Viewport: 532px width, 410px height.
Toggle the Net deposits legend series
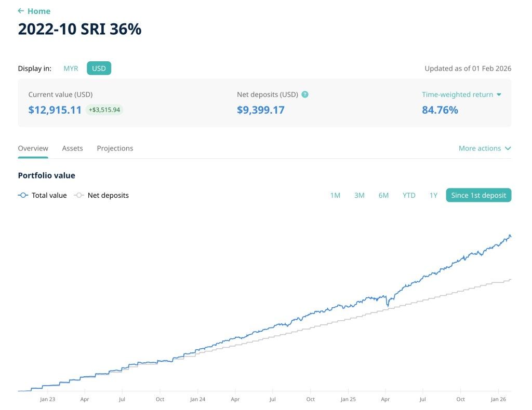click(101, 195)
